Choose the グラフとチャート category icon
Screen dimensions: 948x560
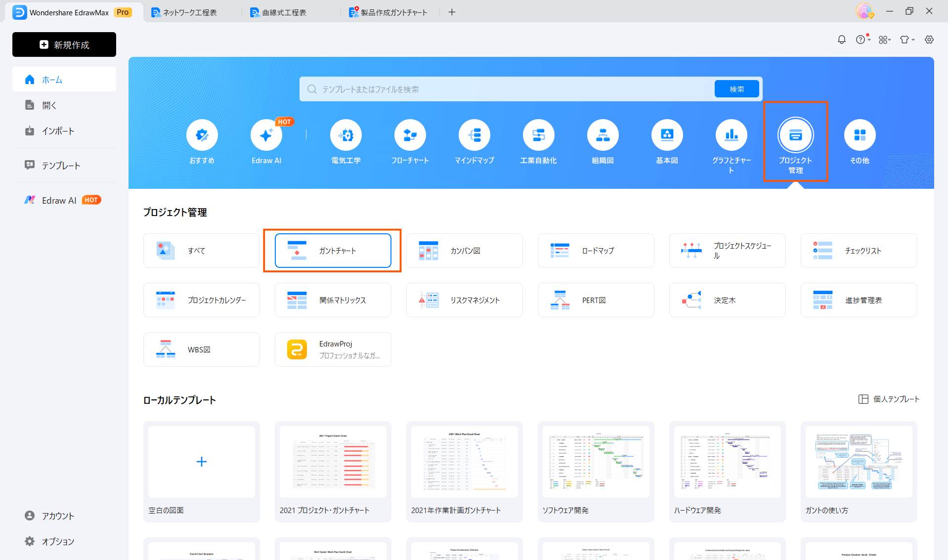(731, 135)
